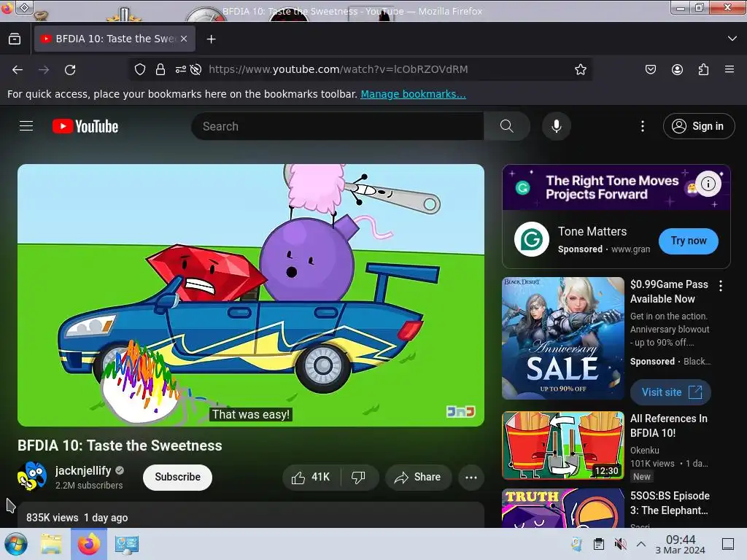Open the Firefox account icon
The height and width of the screenshot is (560, 747).
tap(677, 69)
